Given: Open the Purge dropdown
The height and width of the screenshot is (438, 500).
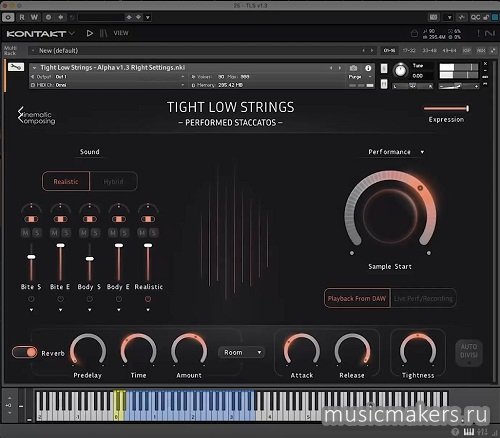Looking at the screenshot, I should (x=360, y=77).
